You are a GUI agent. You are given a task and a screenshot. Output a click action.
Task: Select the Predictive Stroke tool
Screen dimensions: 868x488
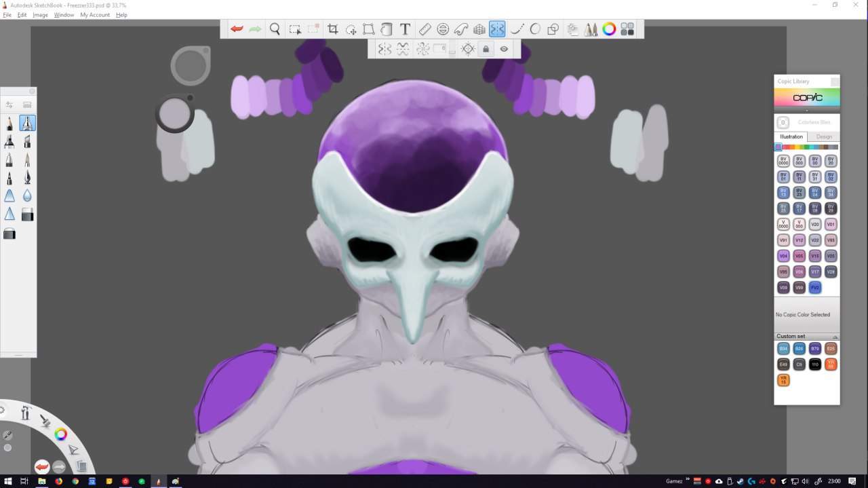tap(535, 29)
